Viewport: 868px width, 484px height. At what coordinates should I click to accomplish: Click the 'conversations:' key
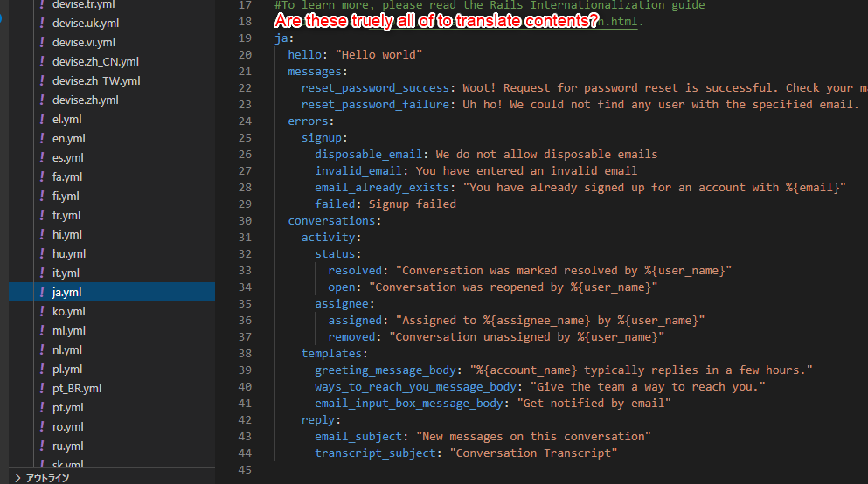335,221
